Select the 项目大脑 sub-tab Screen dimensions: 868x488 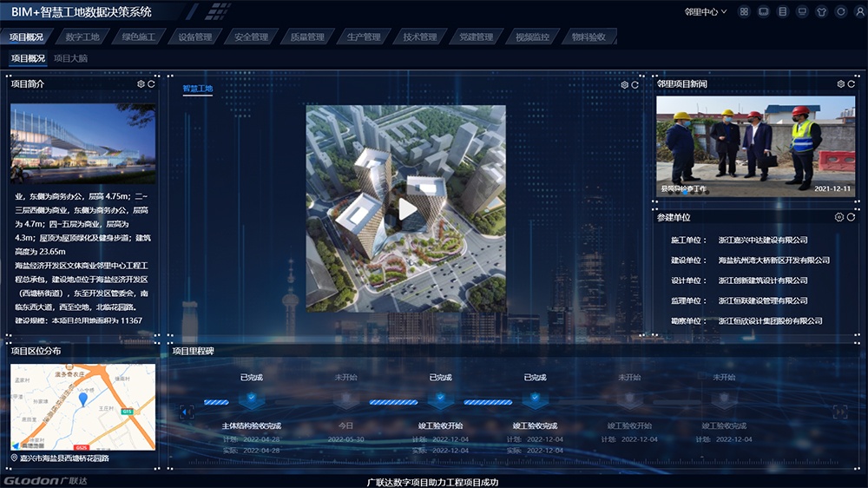pyautogui.click(x=70, y=58)
